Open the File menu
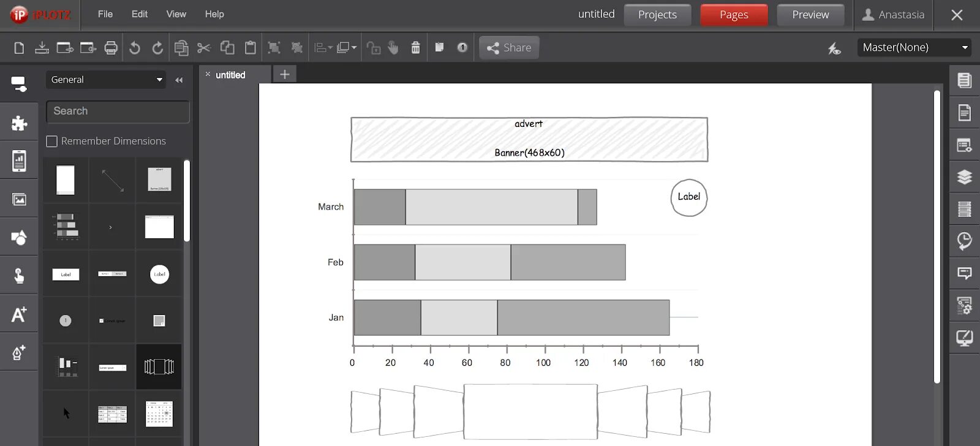 (x=105, y=14)
